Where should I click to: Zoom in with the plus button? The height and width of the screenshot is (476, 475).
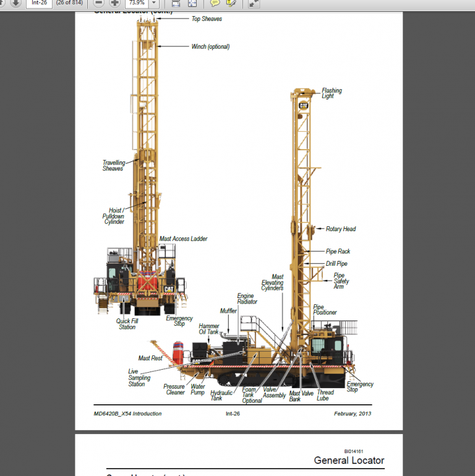point(115,3)
